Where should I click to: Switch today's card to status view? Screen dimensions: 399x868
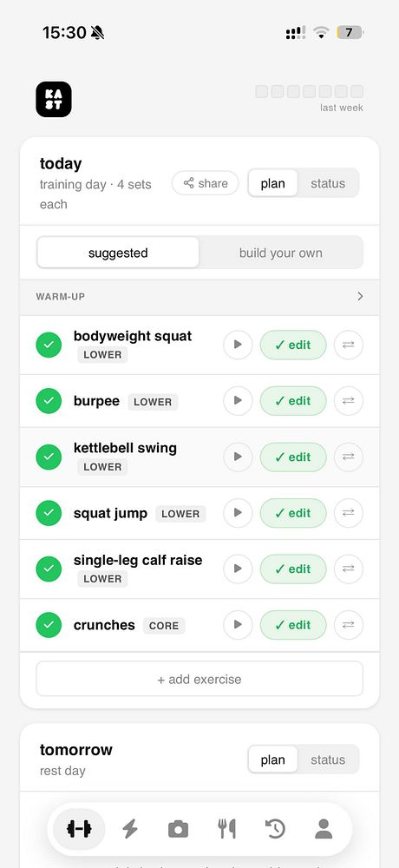coord(328,183)
